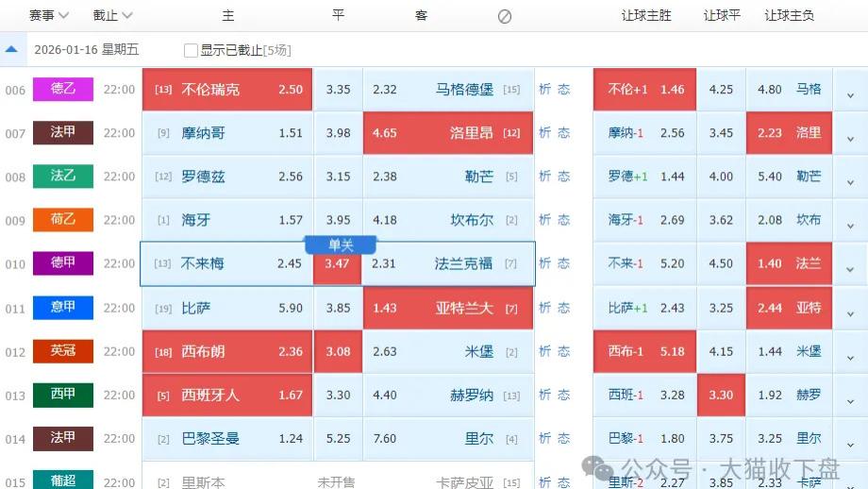Image resolution: width=868 pixels, height=489 pixels.
Task: Select the orange 荷乙 league tag
Action: (63, 220)
